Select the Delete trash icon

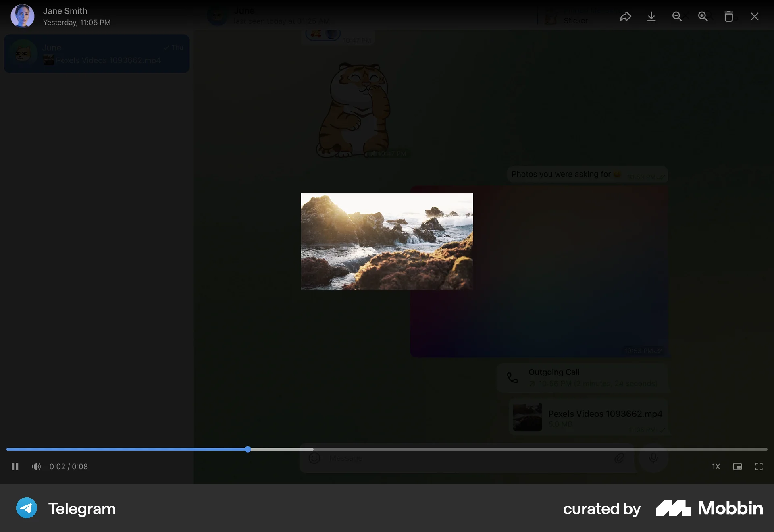[x=729, y=17]
